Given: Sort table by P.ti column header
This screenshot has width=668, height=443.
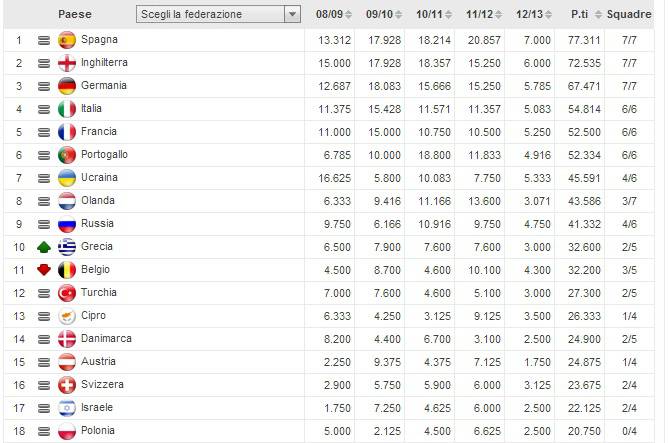Looking at the screenshot, I should [x=579, y=15].
